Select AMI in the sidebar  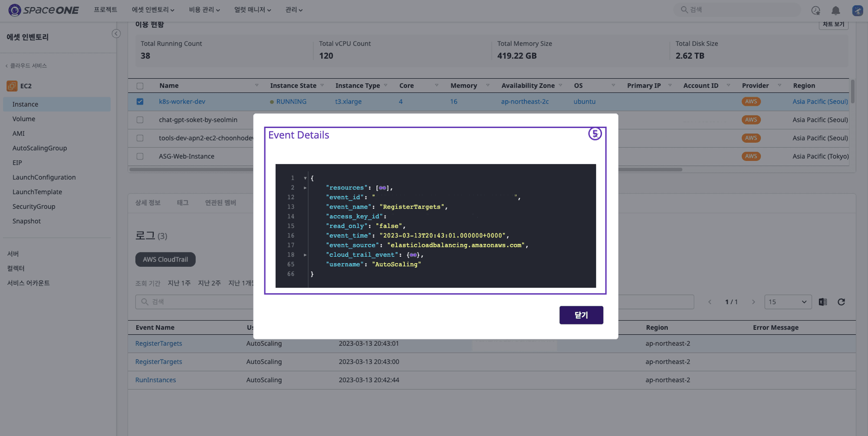(x=19, y=134)
